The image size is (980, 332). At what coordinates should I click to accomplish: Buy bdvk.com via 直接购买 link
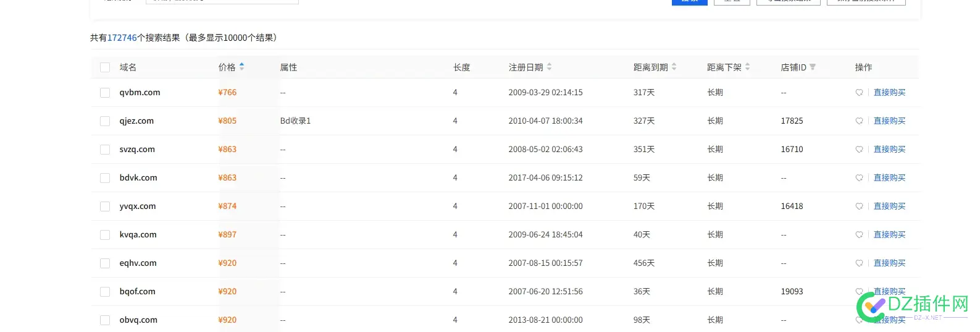[889, 178]
